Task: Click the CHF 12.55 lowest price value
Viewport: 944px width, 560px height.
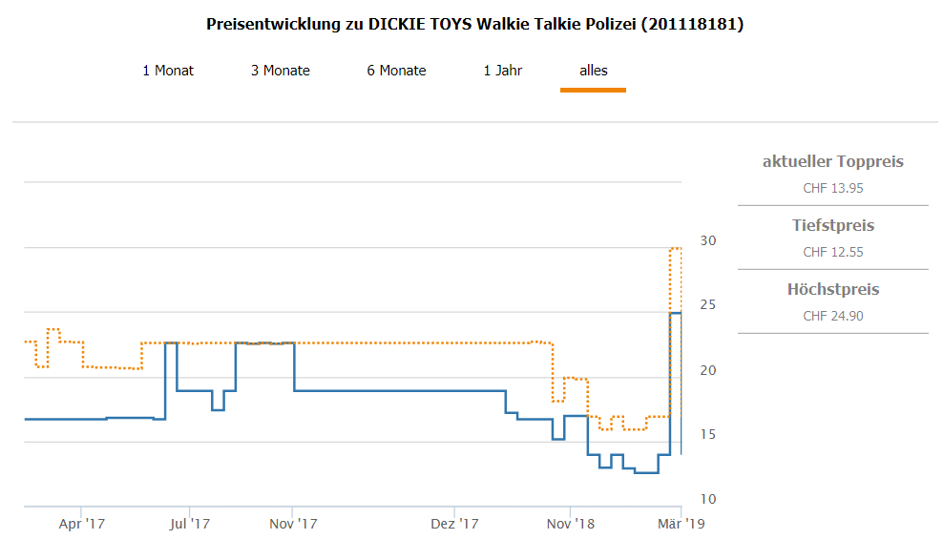Action: [x=832, y=252]
